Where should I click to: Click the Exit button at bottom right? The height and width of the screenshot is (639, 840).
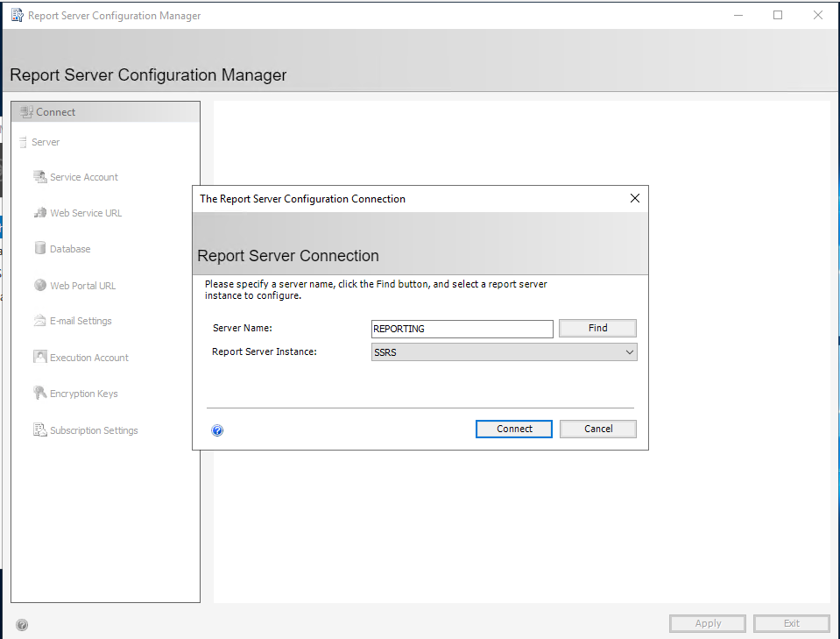[791, 623]
